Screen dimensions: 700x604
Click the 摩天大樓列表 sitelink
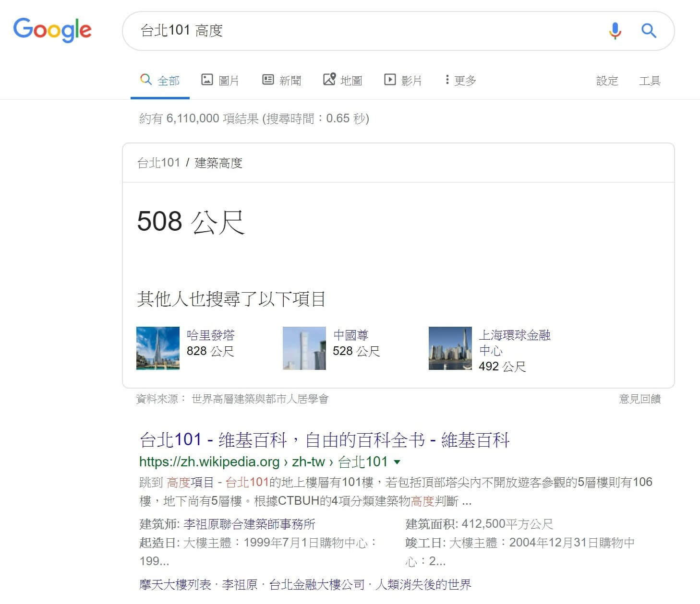pyautogui.click(x=175, y=584)
